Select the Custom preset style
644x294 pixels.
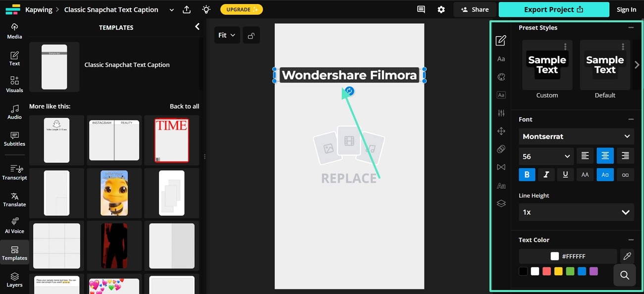click(547, 65)
